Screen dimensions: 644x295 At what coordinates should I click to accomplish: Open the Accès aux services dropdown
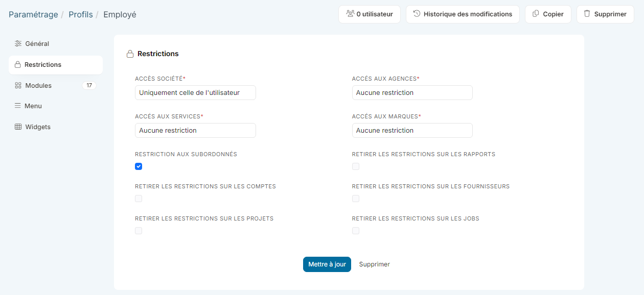click(x=195, y=131)
